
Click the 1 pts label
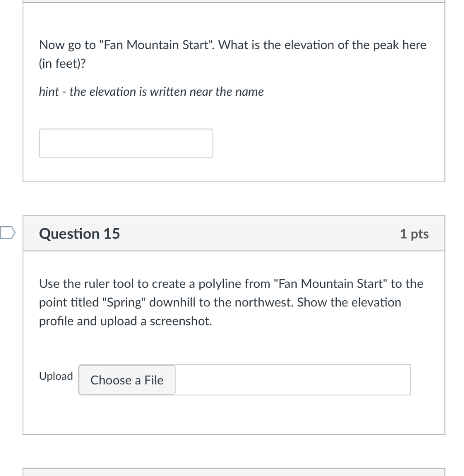click(x=415, y=234)
